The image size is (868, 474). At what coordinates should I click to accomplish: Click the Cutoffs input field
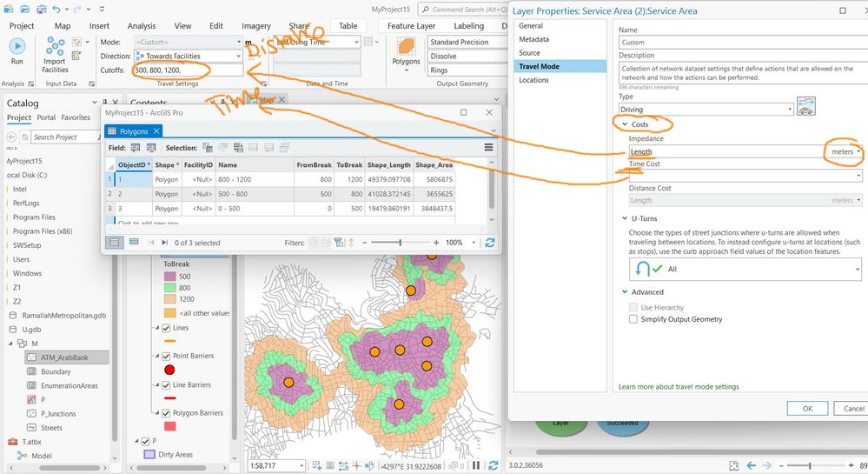click(x=187, y=70)
